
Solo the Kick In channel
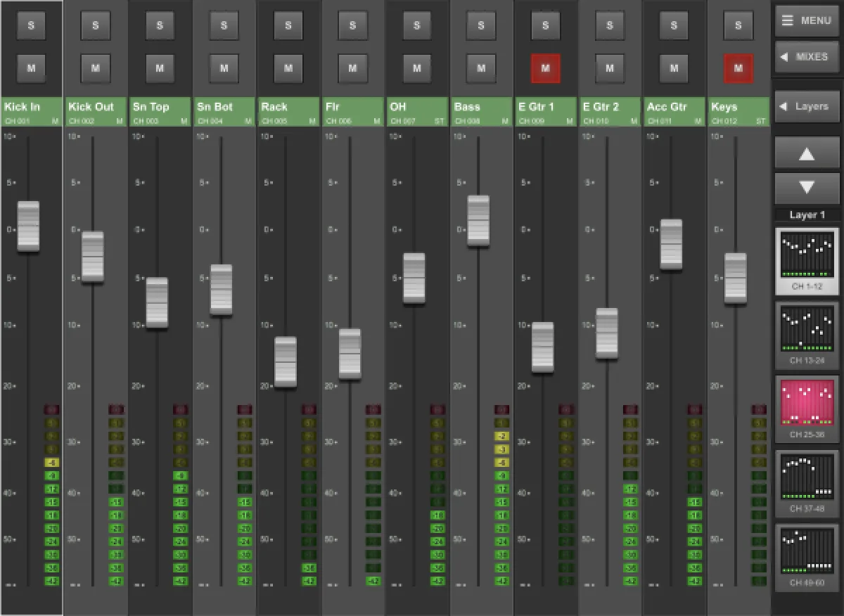[31, 25]
